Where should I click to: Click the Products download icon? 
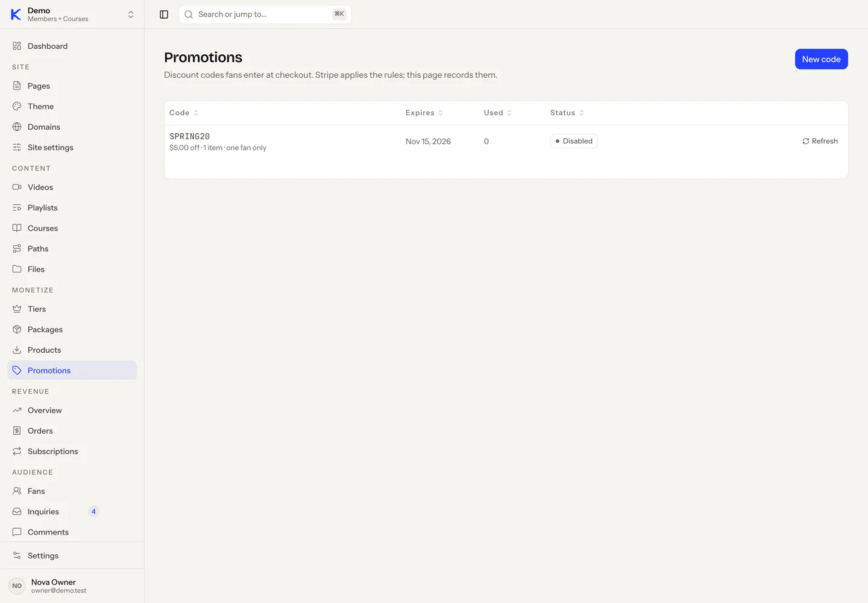(17, 350)
